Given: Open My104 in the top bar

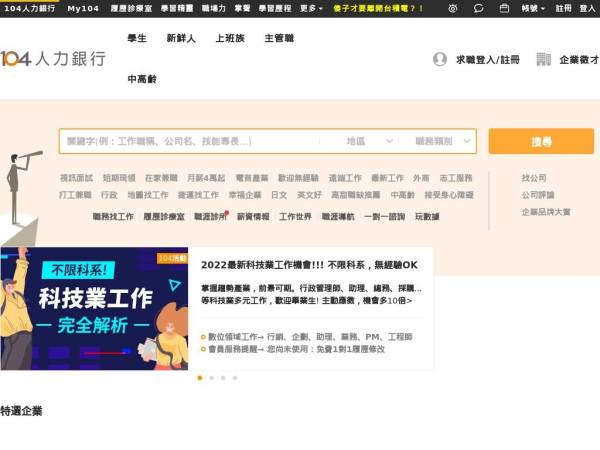Looking at the screenshot, I should coord(83,8).
